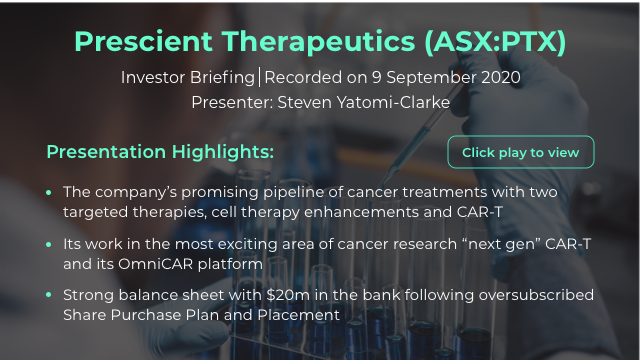Click the vertical divider after 'Investor Briefing'
640x360 pixels.
[x=260, y=78]
